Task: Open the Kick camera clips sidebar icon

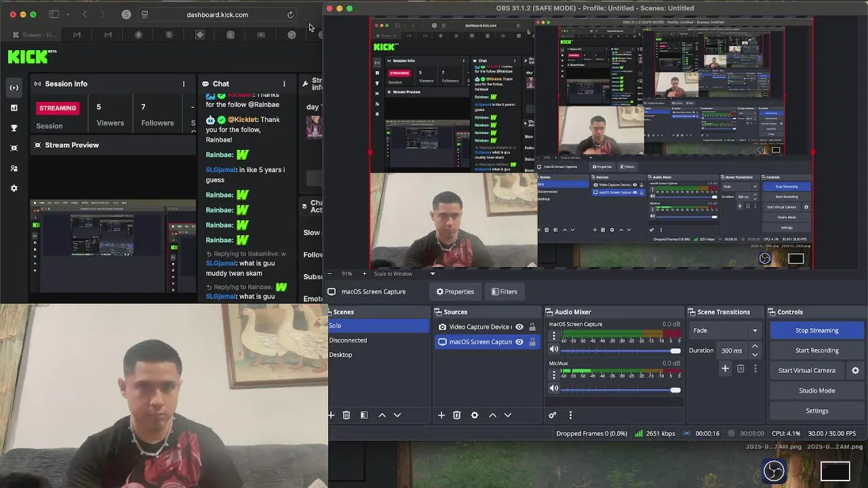Action: [x=14, y=148]
